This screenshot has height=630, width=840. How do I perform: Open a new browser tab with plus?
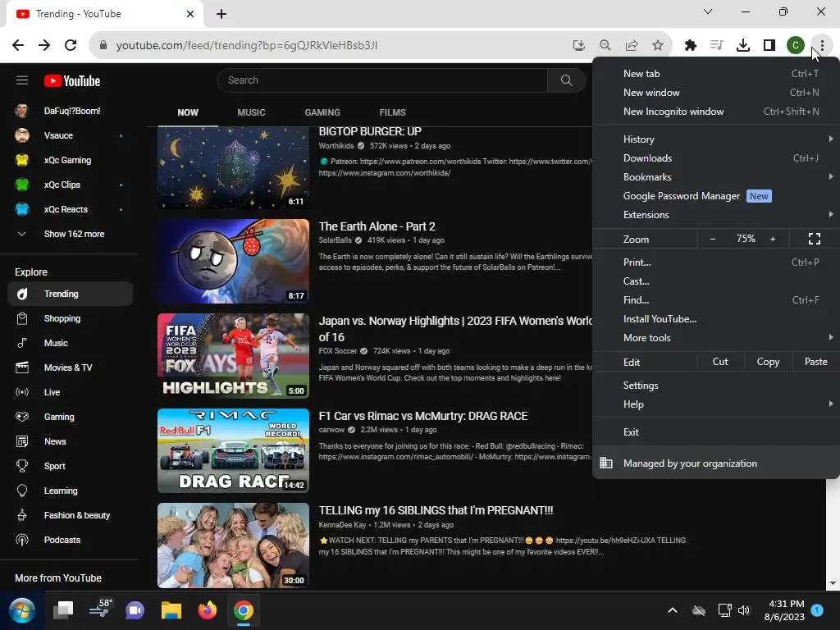click(221, 14)
